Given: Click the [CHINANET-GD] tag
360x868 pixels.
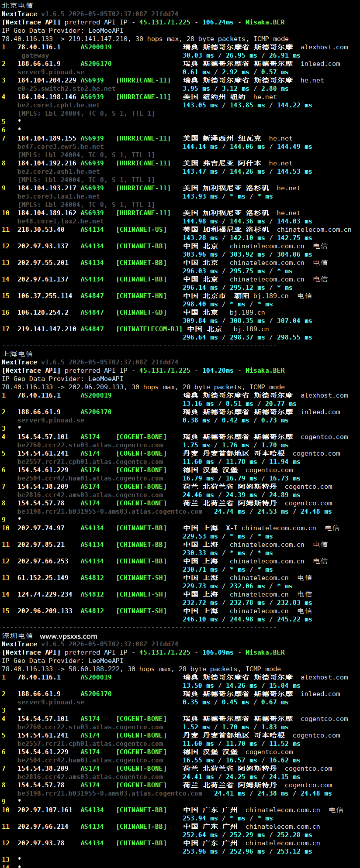Looking at the screenshot, I should tap(142, 312).
